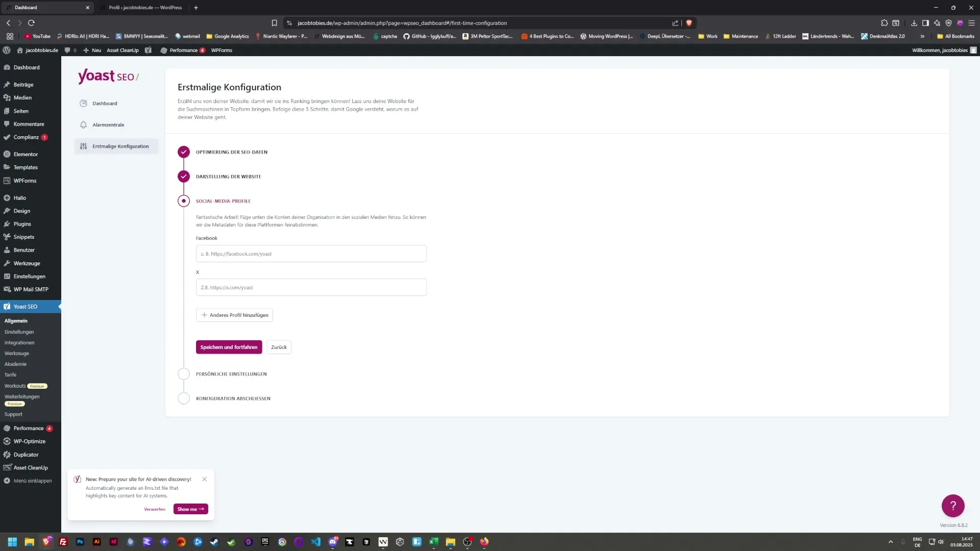
Task: Switch to the Profil jacobtobies.de browser tab
Action: click(144, 8)
